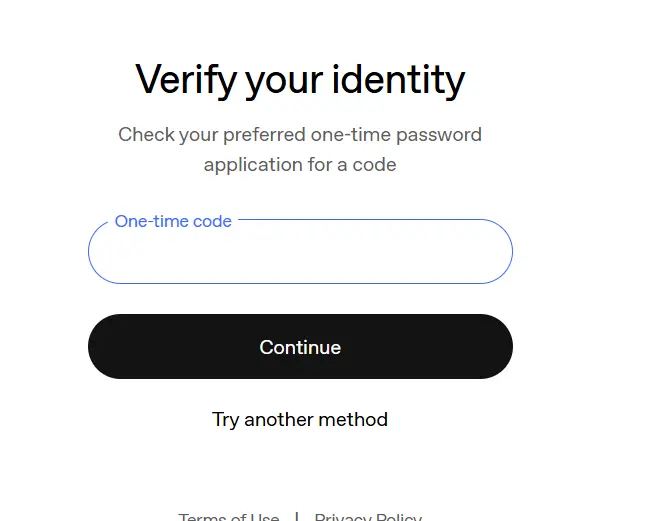Click the Verify your identity heading
This screenshot has width=646, height=521.
tap(300, 80)
